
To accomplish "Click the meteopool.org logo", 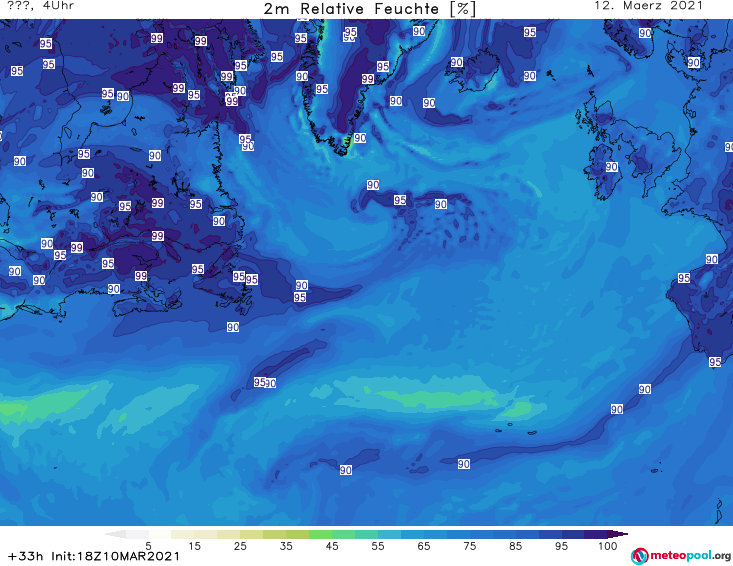I will (x=681, y=556).
